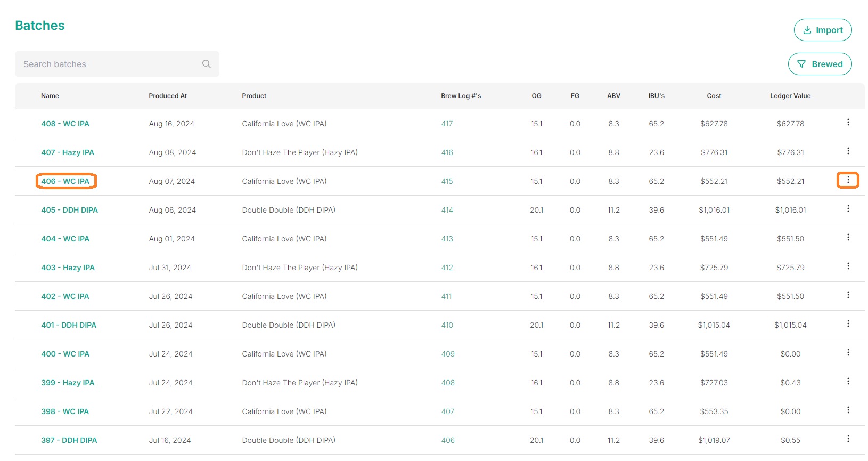Open brew log number 409

coord(448,354)
